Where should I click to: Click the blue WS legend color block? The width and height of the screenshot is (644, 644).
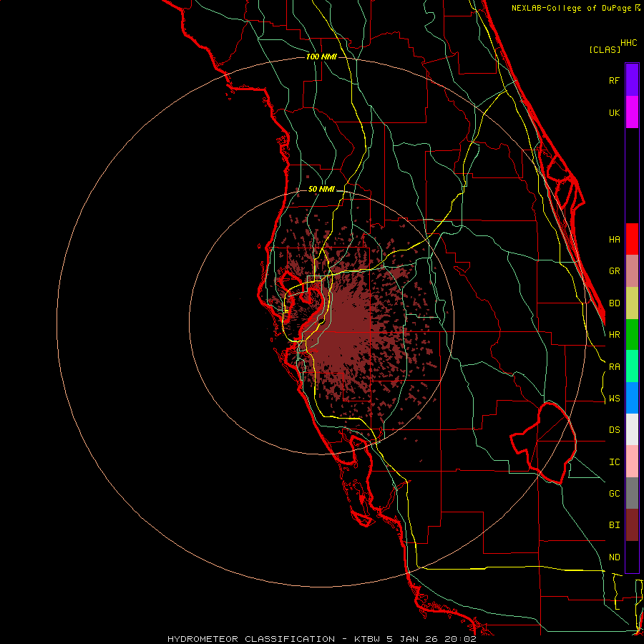632,398
